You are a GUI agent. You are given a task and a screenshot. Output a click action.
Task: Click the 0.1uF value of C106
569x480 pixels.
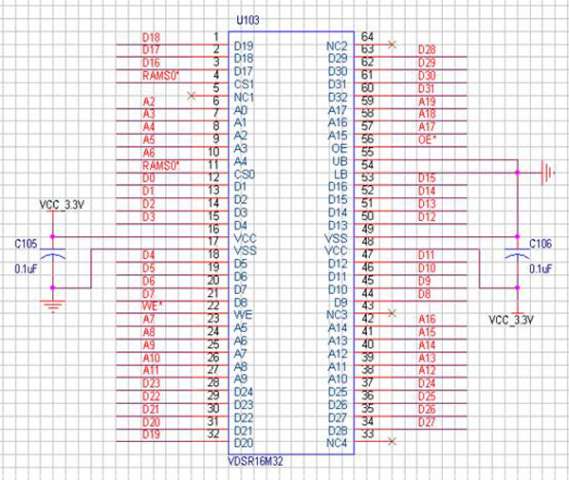(x=540, y=269)
